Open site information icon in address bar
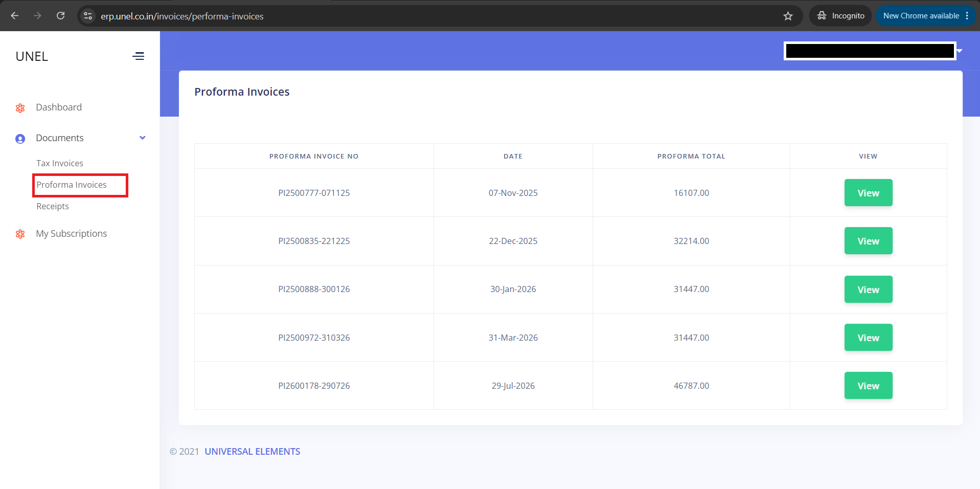 pyautogui.click(x=88, y=16)
